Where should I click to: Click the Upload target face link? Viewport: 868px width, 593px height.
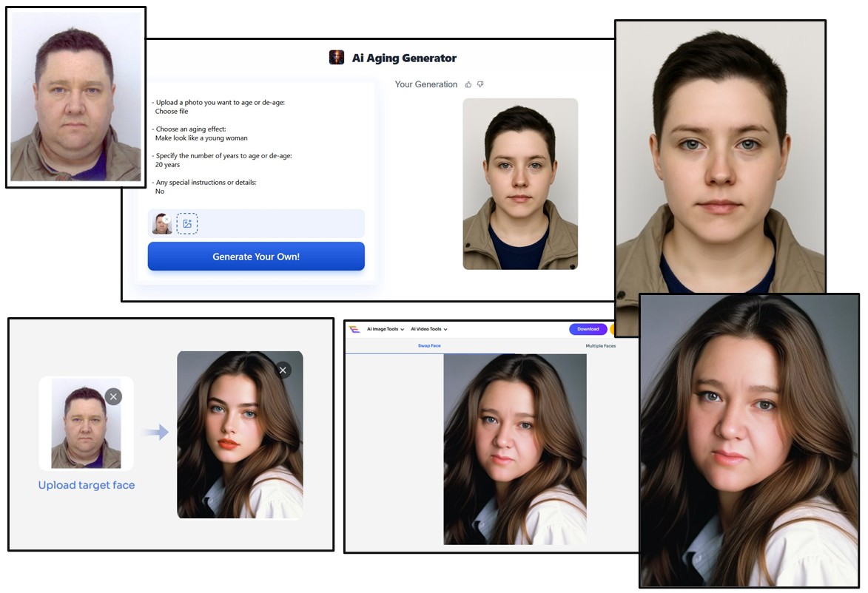click(87, 485)
